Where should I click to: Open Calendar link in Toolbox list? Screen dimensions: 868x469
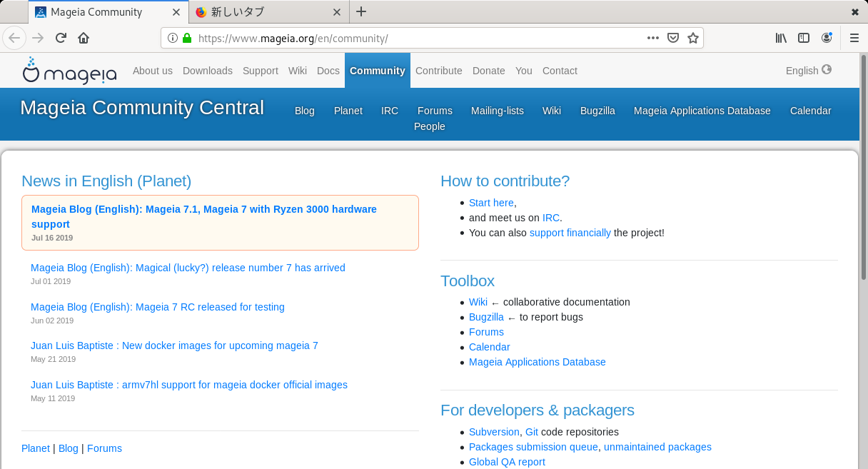[490, 347]
